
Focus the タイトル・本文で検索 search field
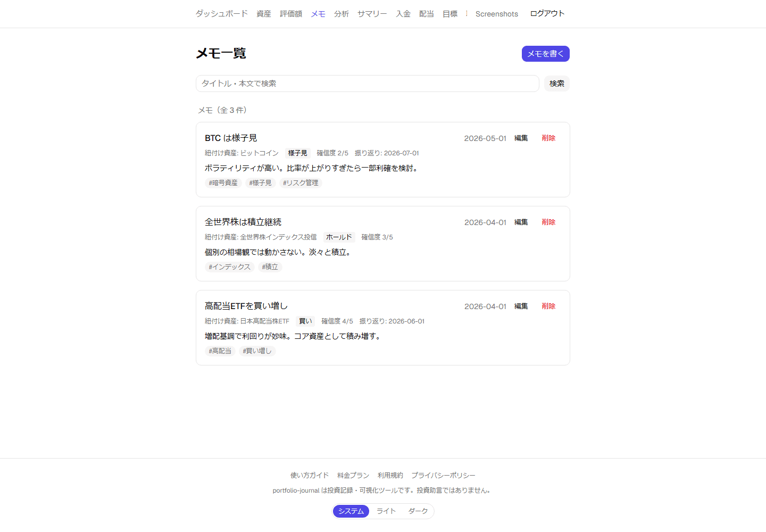368,84
